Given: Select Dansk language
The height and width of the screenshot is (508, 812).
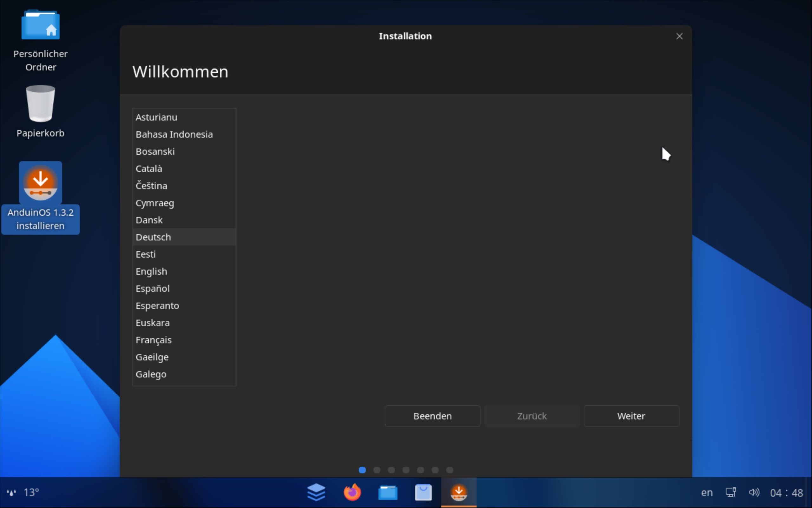Looking at the screenshot, I should point(185,220).
